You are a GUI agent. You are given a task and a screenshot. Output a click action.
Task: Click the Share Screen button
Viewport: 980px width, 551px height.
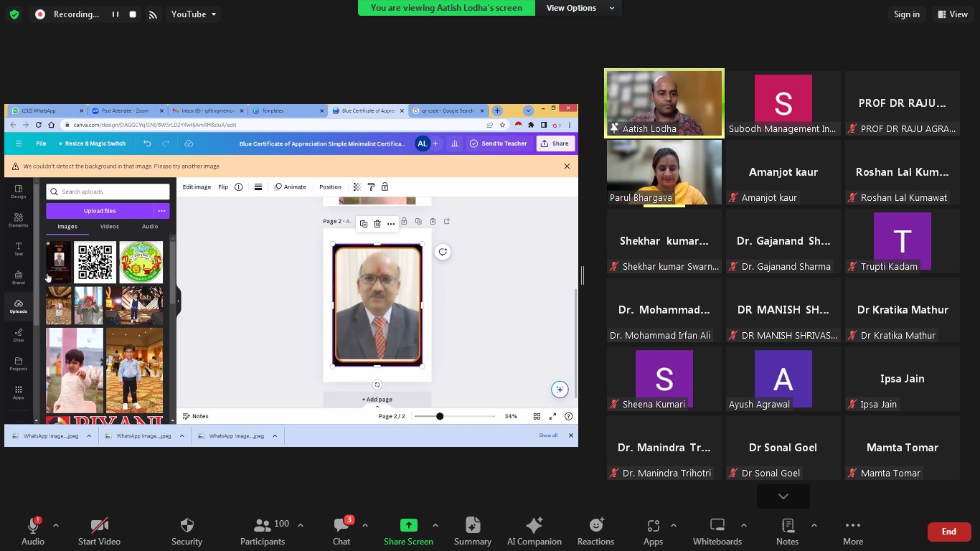[408, 531]
